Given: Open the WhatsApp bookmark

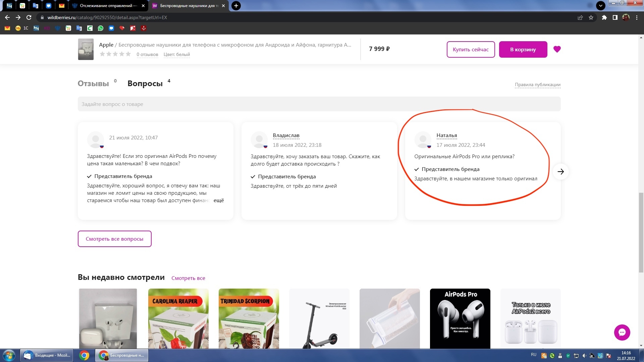Looking at the screenshot, I should pos(101,28).
